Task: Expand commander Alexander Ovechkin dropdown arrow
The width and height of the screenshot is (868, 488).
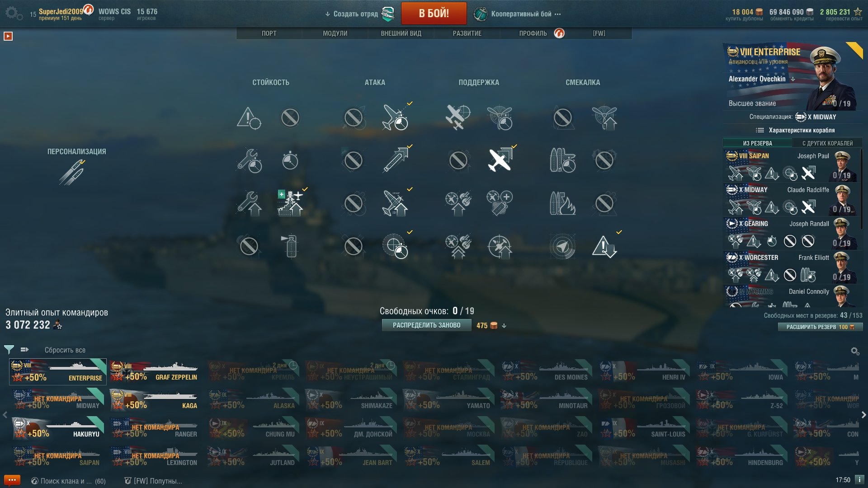Action: (793, 79)
